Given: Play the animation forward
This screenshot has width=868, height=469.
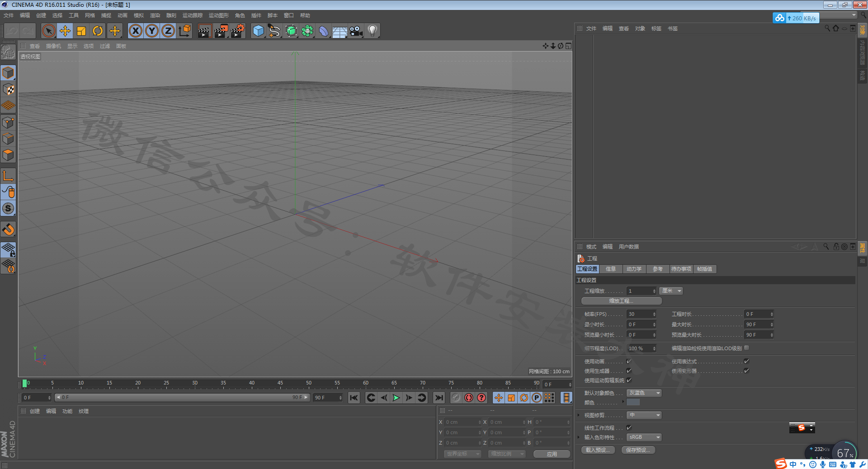Looking at the screenshot, I should pyautogui.click(x=396, y=398).
